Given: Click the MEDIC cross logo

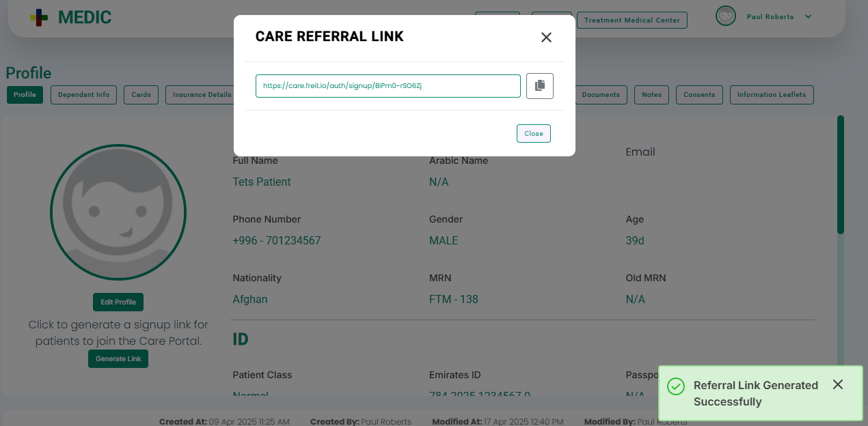Looking at the screenshot, I should pos(39,18).
